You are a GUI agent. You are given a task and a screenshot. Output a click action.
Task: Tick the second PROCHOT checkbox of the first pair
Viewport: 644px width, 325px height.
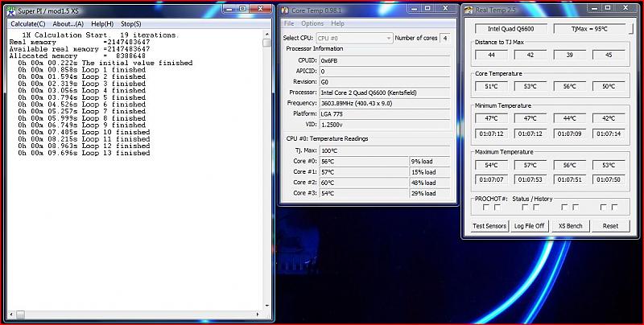click(x=497, y=208)
